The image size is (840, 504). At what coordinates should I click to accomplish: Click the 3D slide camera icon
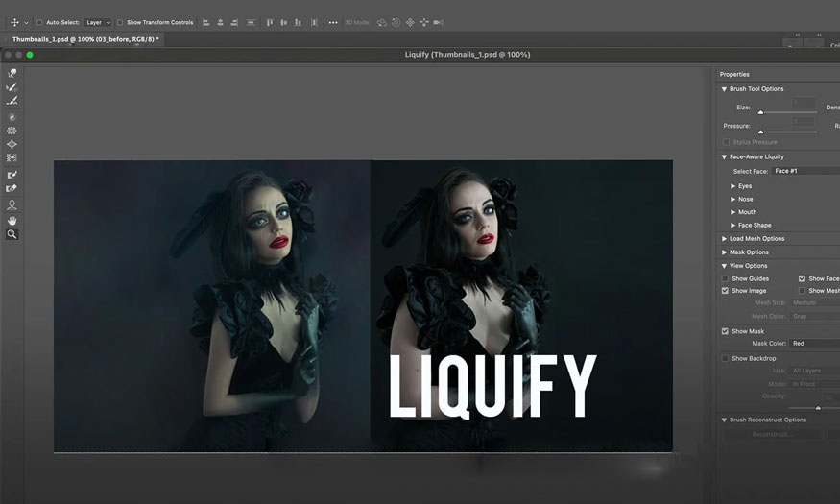point(424,22)
